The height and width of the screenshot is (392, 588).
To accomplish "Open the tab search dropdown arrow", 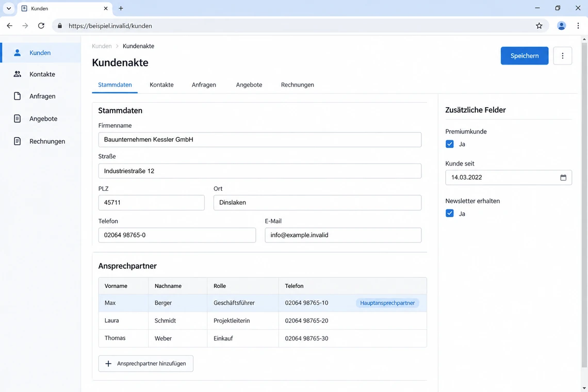I will (9, 8).
